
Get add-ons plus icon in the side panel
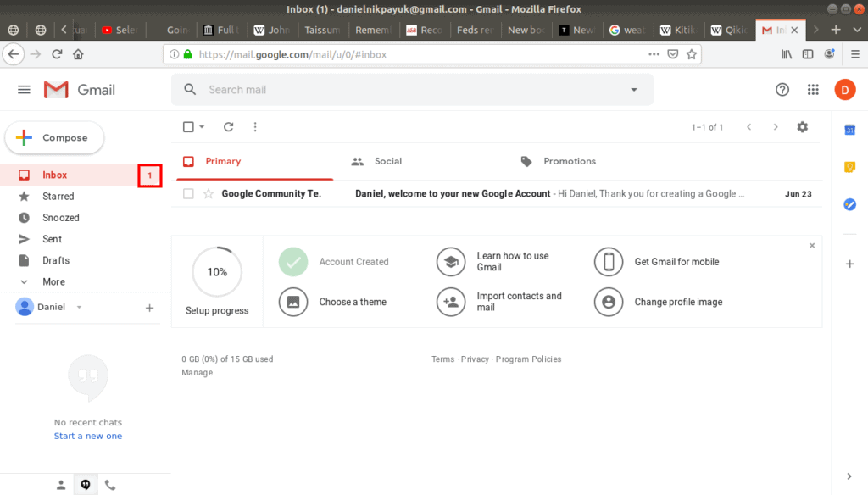pyautogui.click(x=849, y=264)
